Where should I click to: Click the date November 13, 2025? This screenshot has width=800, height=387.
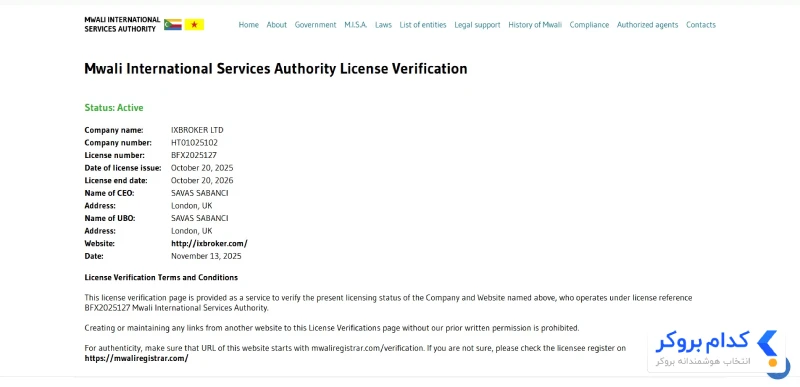(x=206, y=256)
